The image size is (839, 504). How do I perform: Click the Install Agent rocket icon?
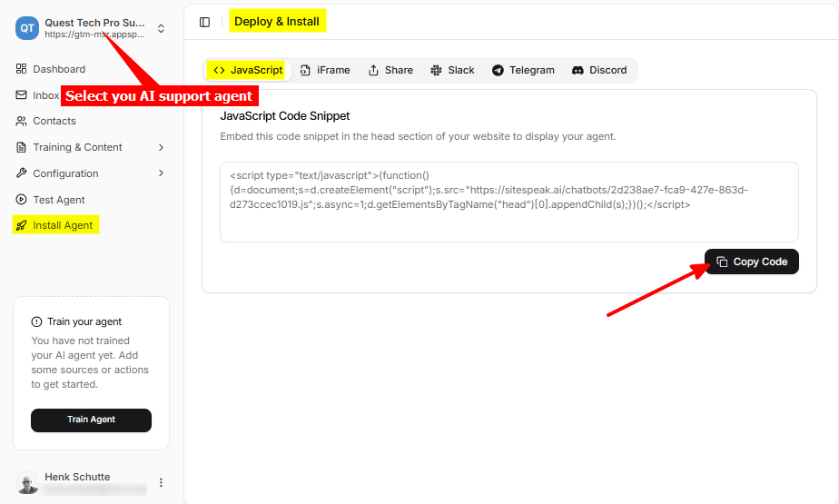pyautogui.click(x=22, y=226)
